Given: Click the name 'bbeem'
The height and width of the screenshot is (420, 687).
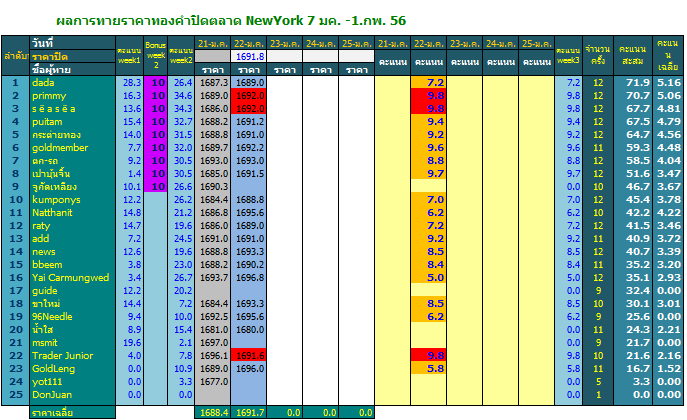Looking at the screenshot, I should click(47, 265).
